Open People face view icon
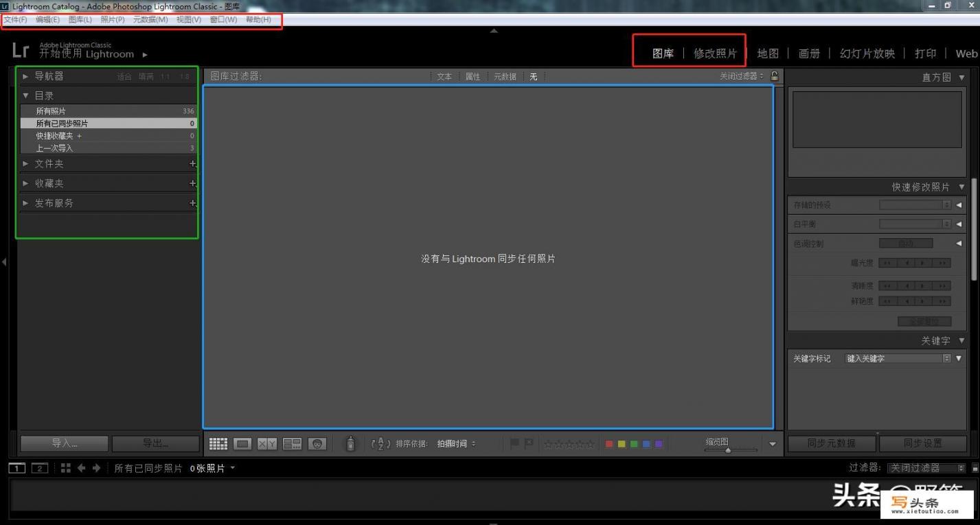980x525 pixels. pos(317,444)
